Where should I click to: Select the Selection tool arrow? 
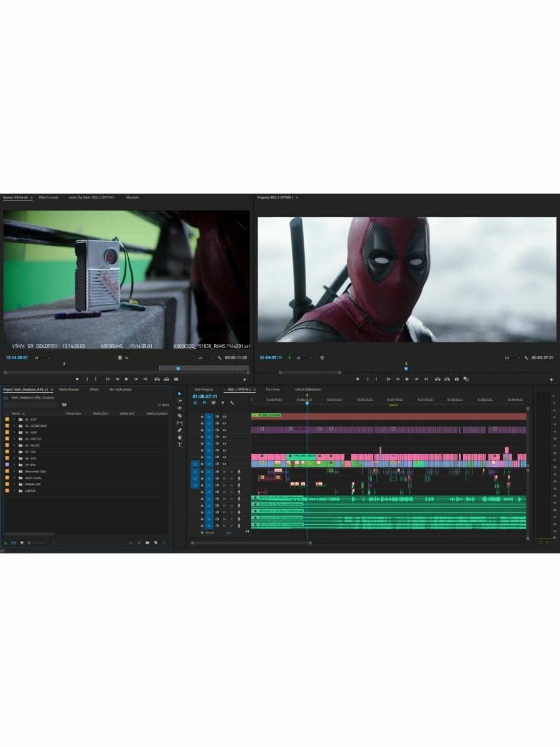click(x=180, y=393)
